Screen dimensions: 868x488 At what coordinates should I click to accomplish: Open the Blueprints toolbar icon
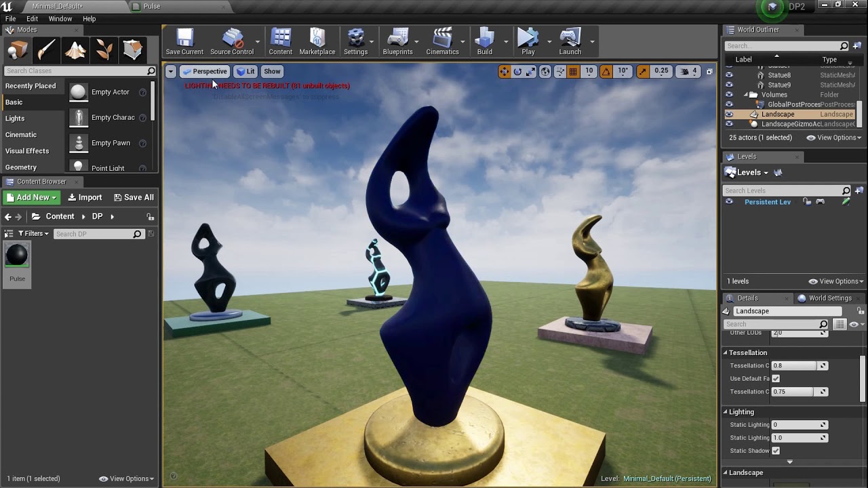[397, 42]
